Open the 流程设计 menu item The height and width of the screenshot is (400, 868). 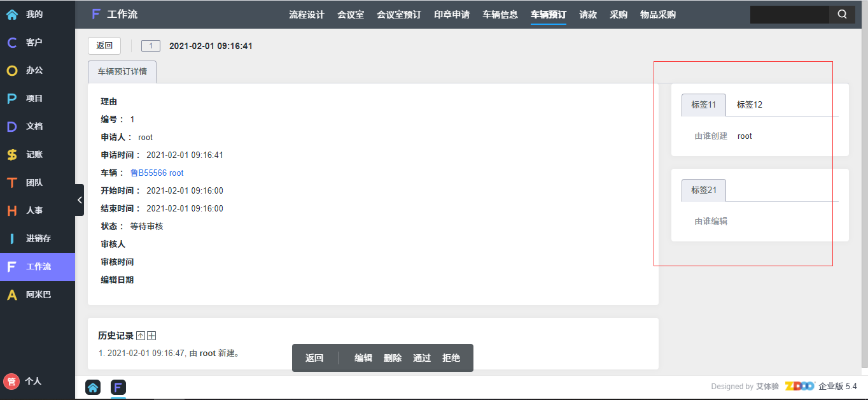tap(307, 15)
